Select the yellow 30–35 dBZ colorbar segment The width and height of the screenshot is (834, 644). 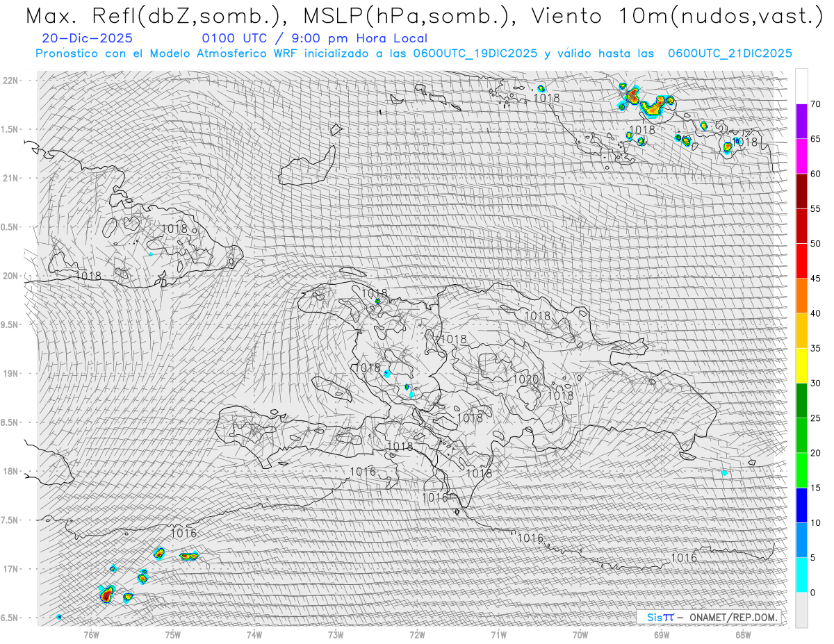(801, 365)
